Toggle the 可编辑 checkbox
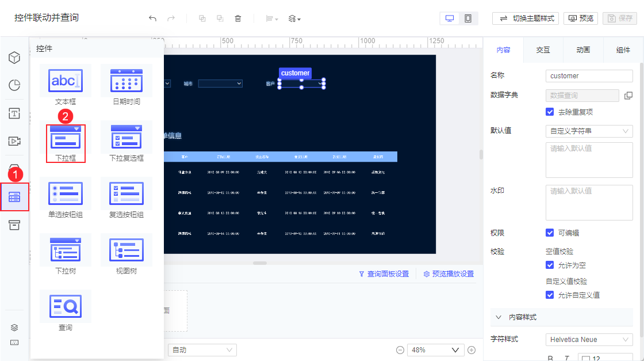This screenshot has height=361, width=644. pos(550,233)
